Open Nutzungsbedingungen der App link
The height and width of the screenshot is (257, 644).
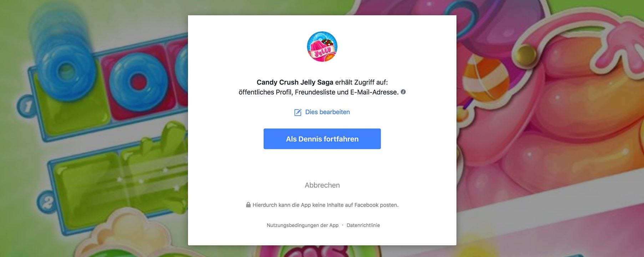click(x=303, y=225)
